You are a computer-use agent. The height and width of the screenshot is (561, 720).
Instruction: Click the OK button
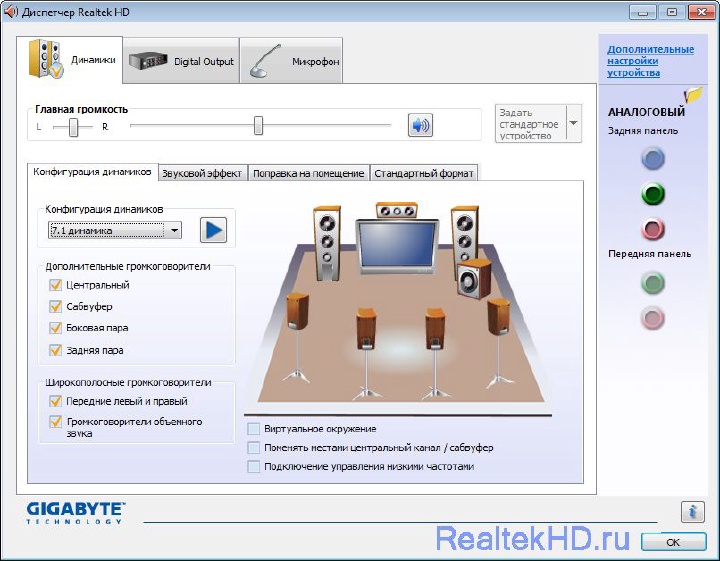[x=673, y=541]
